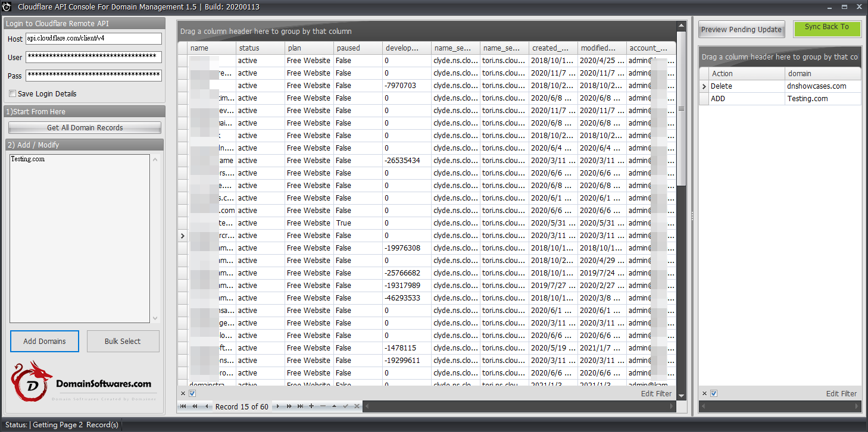Click into Add / Modify domains text area
The image size is (868, 432).
tap(80, 239)
